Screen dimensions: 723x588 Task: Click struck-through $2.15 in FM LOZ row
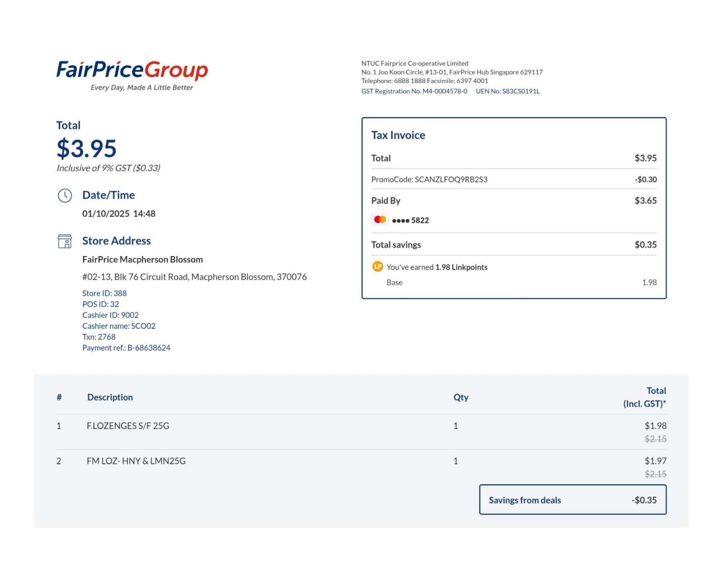[656, 474]
